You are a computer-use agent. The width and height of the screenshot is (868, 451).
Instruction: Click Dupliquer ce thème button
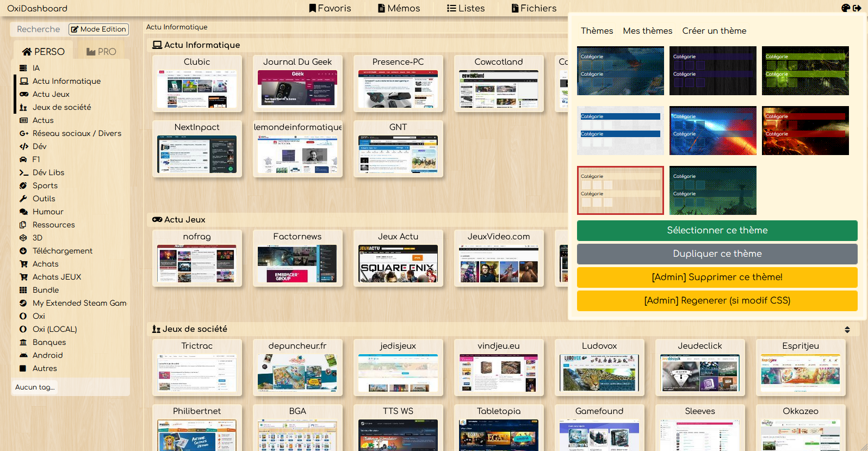tap(717, 254)
